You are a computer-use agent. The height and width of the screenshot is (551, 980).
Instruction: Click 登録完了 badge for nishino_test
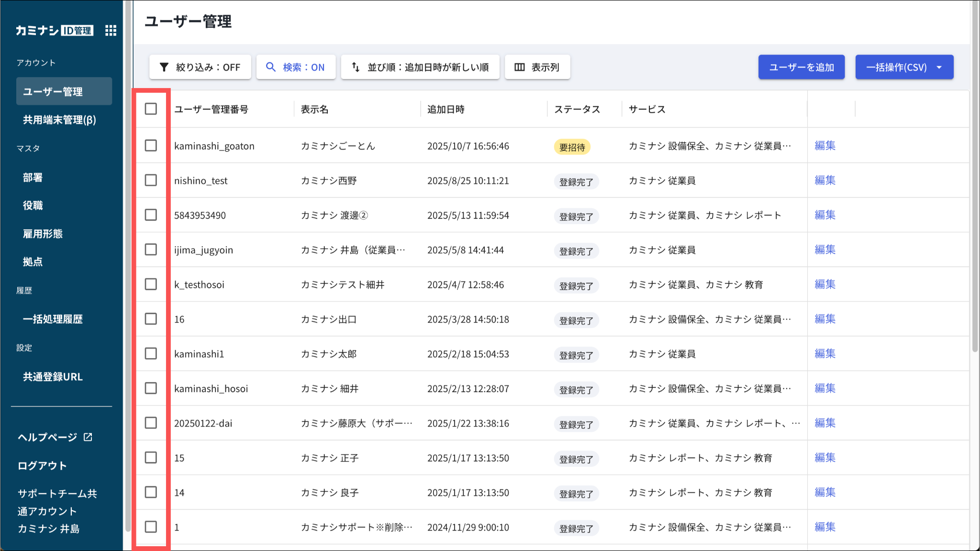pyautogui.click(x=576, y=182)
